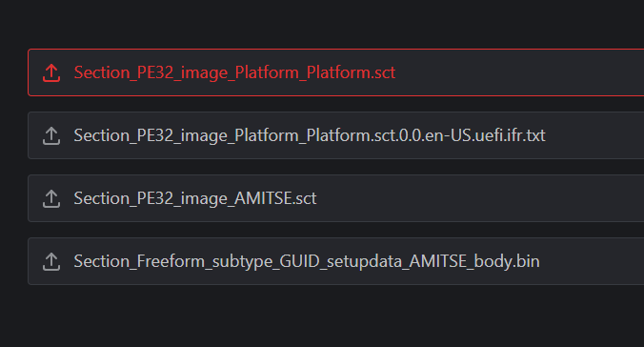
Task: Click blank area right of the ifr.txt filename
Action: click(595, 135)
